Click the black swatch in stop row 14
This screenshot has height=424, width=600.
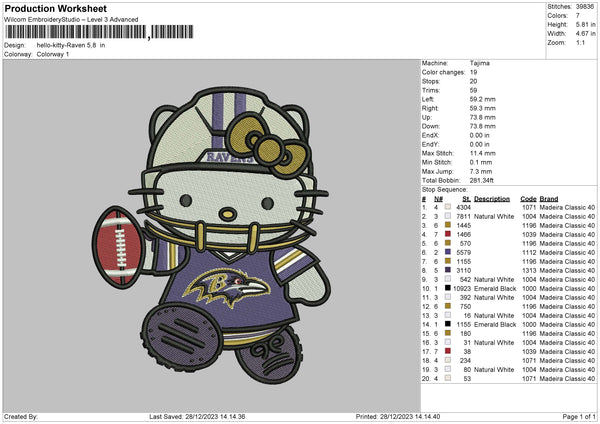(x=448, y=324)
